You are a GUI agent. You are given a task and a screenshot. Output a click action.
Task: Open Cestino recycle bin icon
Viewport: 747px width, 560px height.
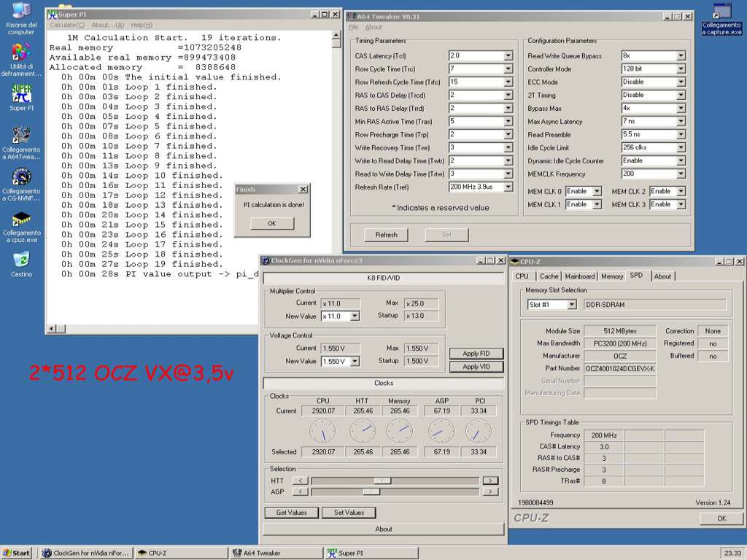(x=21, y=265)
